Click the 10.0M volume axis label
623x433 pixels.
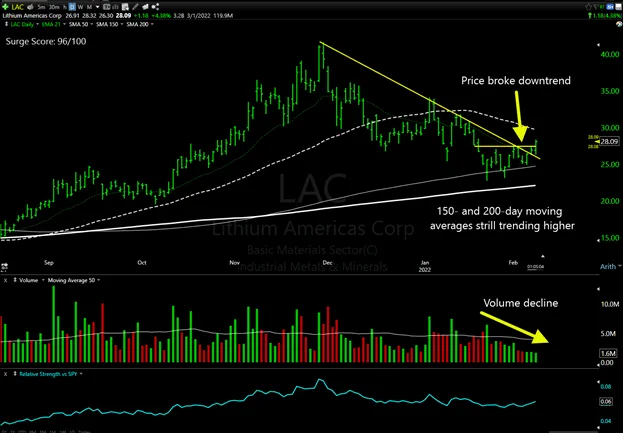tap(610, 305)
